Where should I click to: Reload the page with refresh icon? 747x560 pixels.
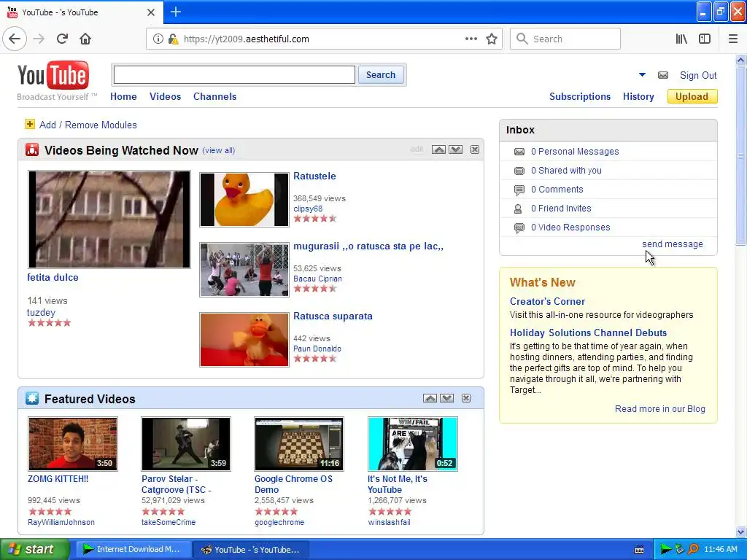(63, 39)
